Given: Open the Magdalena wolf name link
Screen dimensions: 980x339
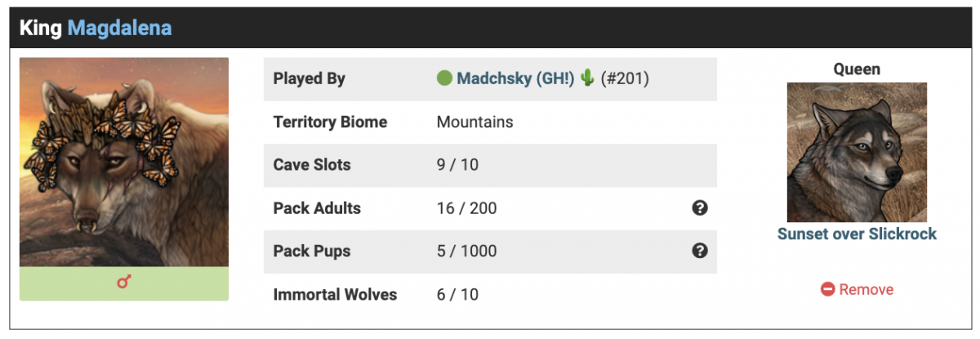Looking at the screenshot, I should tap(119, 28).
